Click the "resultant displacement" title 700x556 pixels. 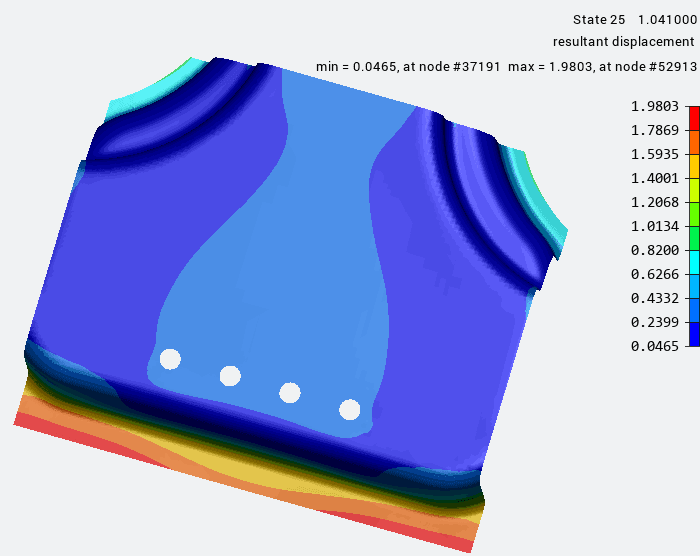[623, 42]
